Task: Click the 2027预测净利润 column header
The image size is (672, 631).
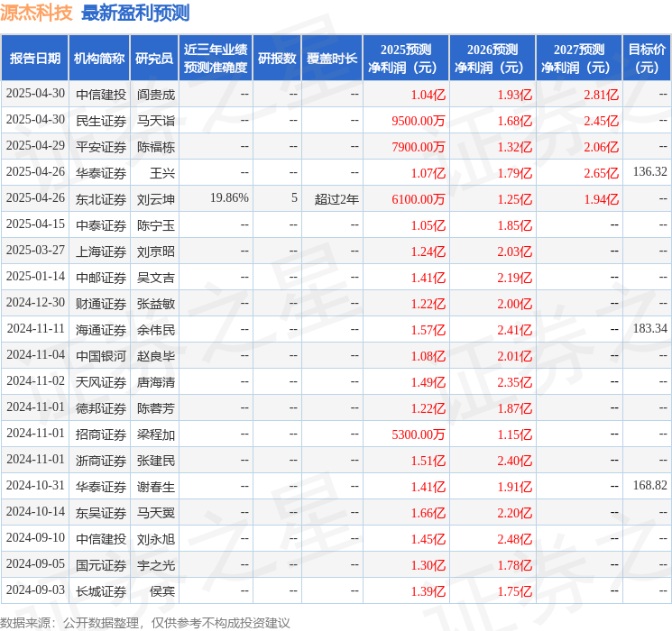Action: 579,59
